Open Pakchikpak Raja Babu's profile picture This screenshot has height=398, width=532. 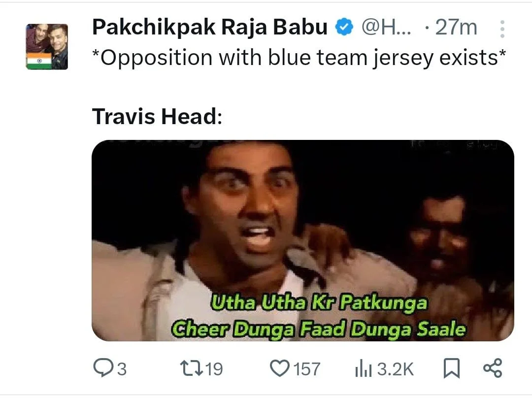[47, 47]
